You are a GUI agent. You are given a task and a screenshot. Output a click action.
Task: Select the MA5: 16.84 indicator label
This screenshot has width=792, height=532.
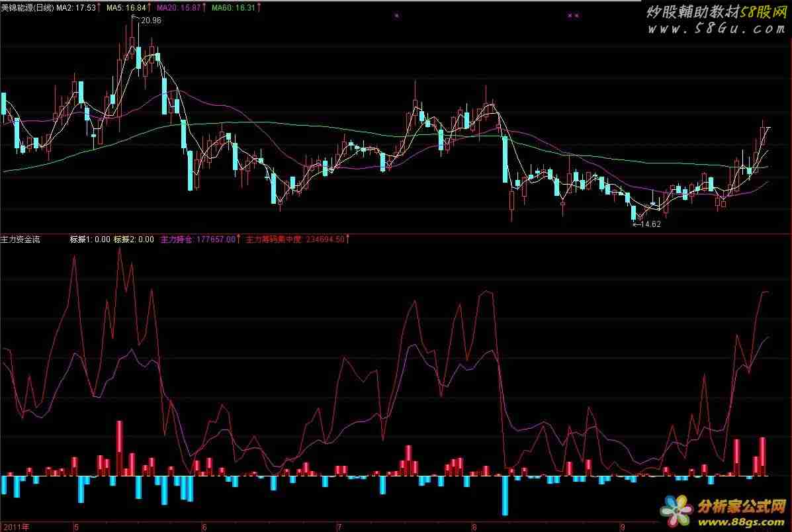[x=126, y=7]
